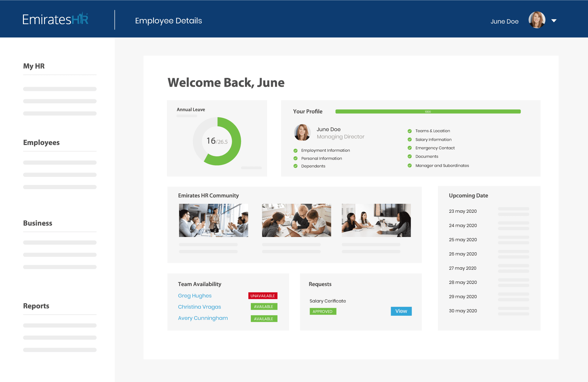Image resolution: width=588 pixels, height=382 pixels.
Task: Click the Annual Leave donut chart
Action: coord(217,141)
